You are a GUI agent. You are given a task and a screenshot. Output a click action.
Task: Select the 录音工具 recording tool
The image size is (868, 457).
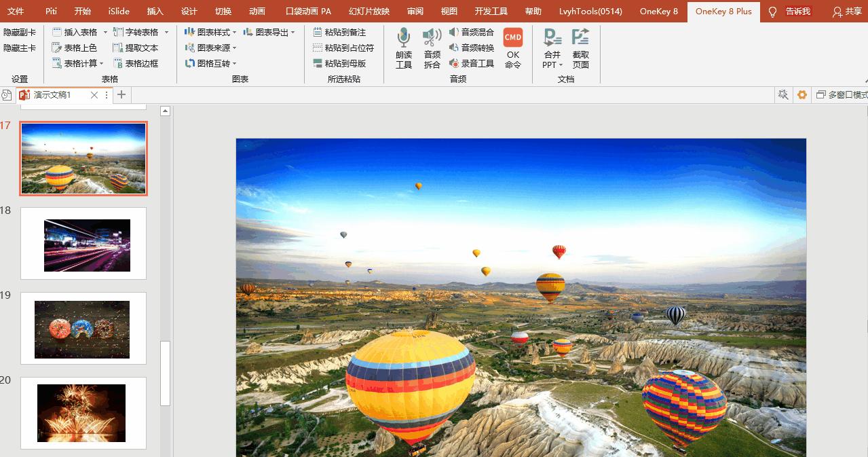point(472,63)
